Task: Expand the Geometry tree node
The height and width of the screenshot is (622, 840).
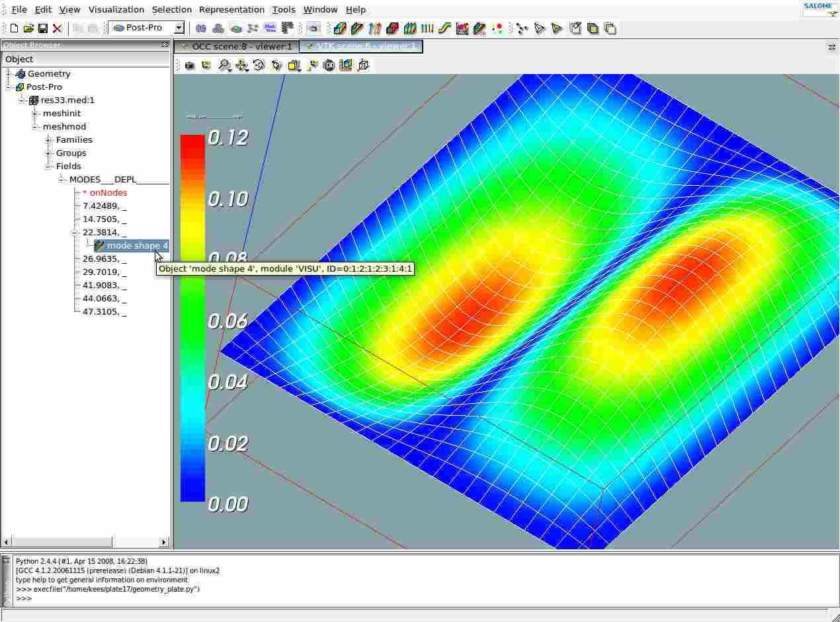Action: tap(9, 73)
